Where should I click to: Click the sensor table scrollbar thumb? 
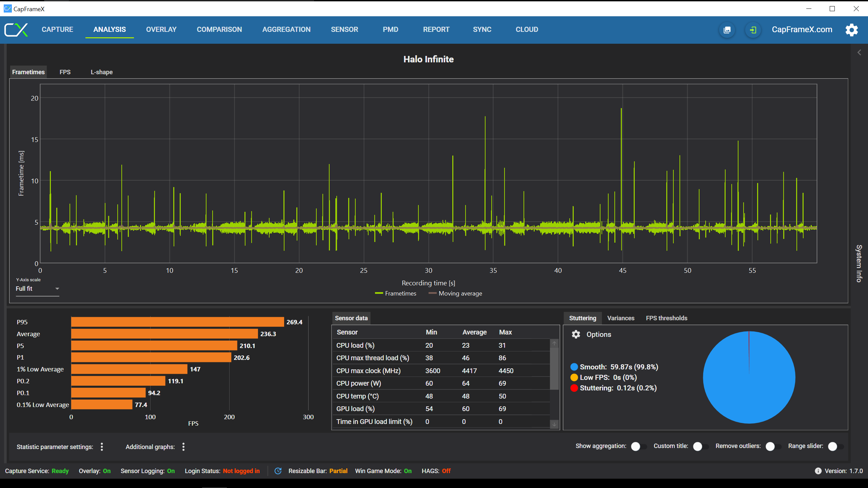pyautogui.click(x=554, y=369)
